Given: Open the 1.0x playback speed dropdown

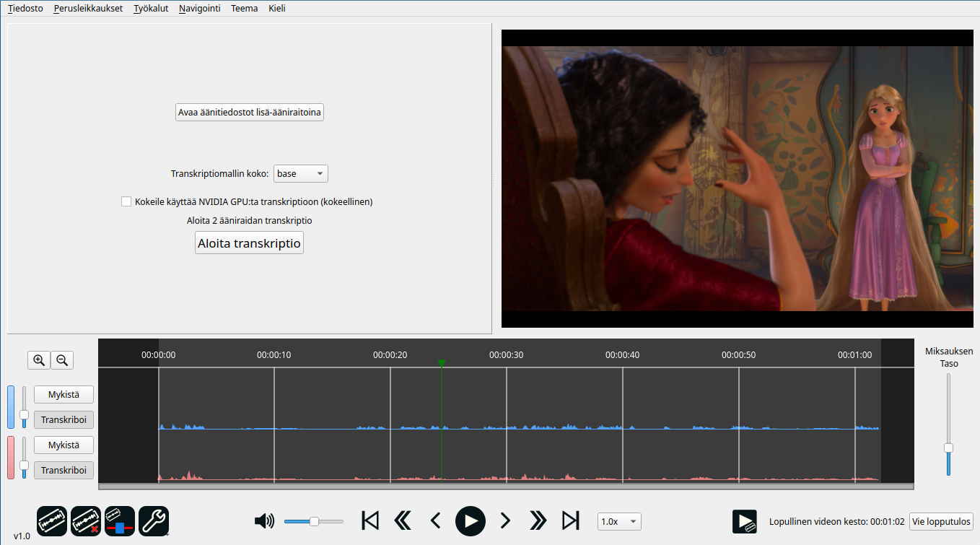Looking at the screenshot, I should [619, 521].
